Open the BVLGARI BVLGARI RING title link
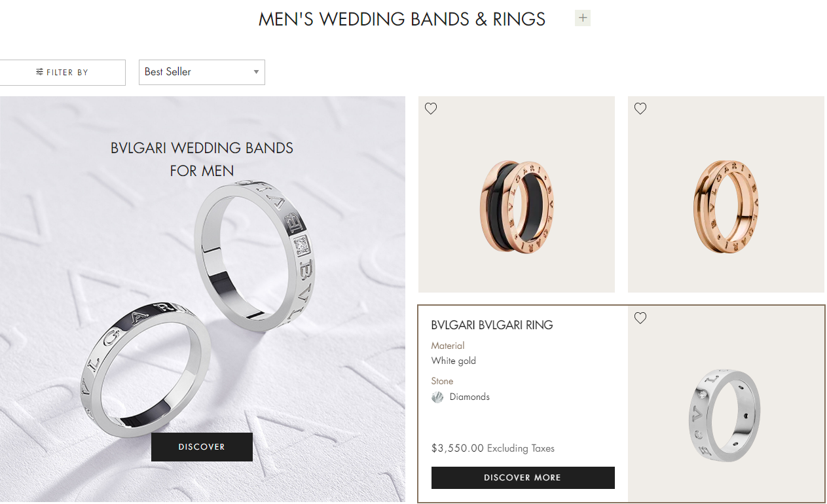The width and height of the screenshot is (827, 504). [492, 325]
